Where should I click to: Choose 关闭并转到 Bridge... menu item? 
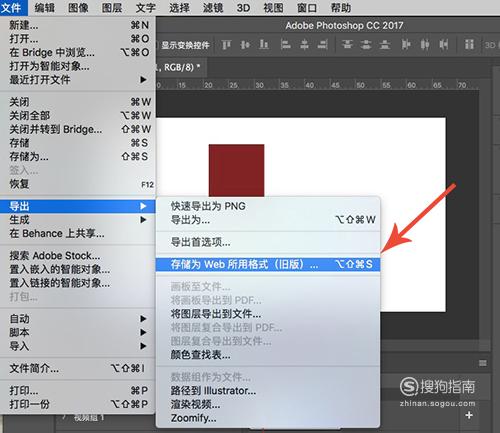click(78, 129)
